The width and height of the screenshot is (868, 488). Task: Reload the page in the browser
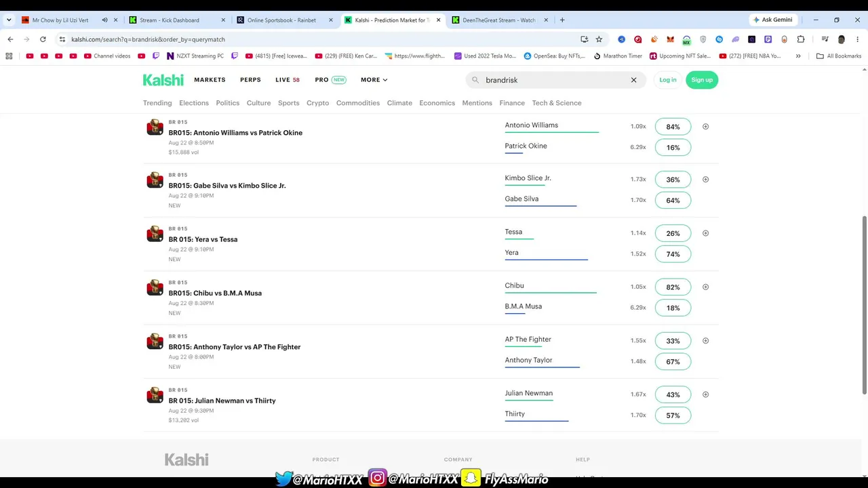click(x=43, y=39)
